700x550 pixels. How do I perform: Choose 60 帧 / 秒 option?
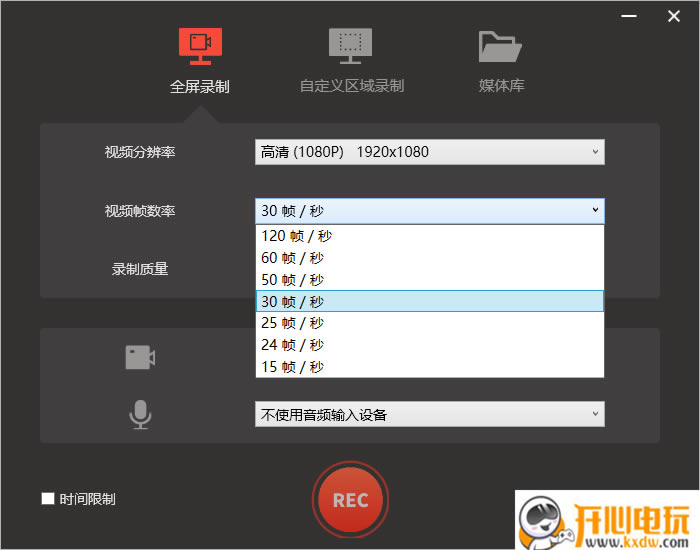(430, 258)
